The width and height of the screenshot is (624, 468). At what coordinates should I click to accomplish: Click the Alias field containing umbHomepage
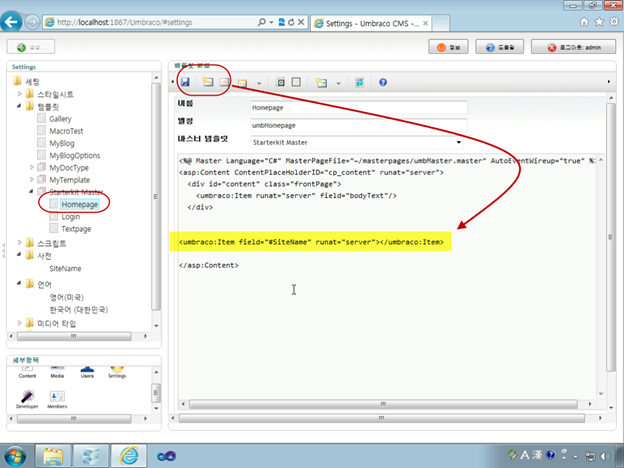(359, 125)
